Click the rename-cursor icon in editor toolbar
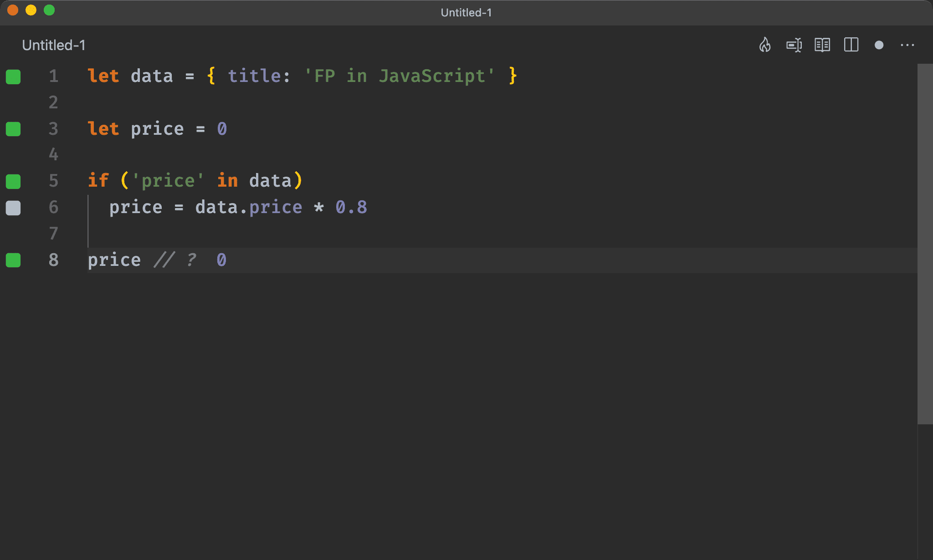The height and width of the screenshot is (560, 933). pyautogui.click(x=794, y=45)
